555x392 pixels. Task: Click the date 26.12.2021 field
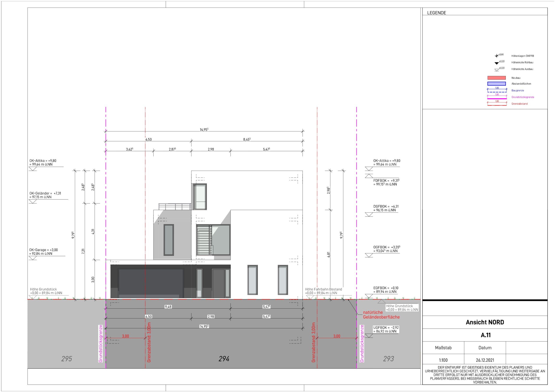coord(485,360)
